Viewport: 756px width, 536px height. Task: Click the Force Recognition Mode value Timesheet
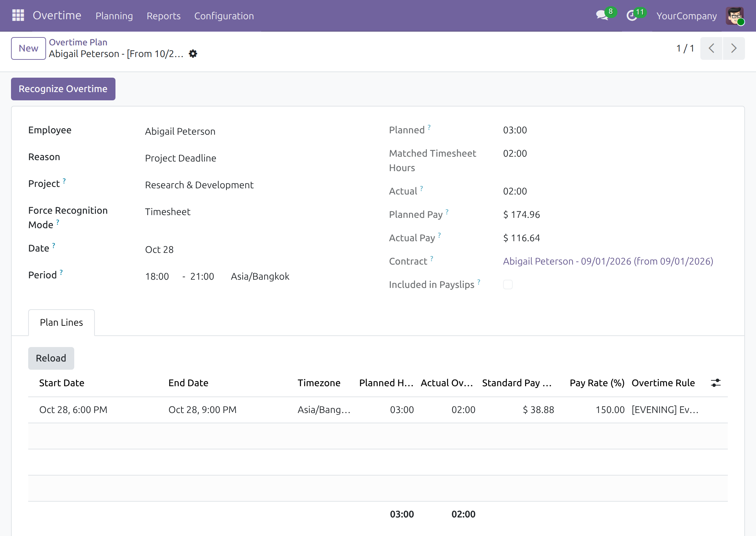click(x=168, y=212)
